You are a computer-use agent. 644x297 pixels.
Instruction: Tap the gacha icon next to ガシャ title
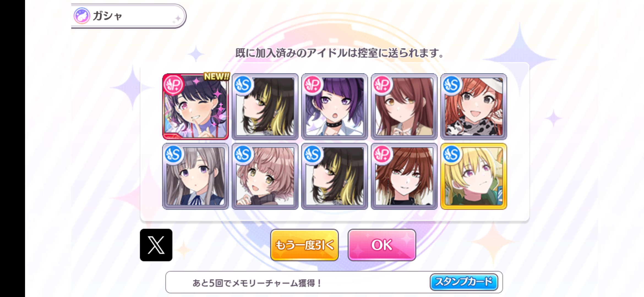pos(82,16)
